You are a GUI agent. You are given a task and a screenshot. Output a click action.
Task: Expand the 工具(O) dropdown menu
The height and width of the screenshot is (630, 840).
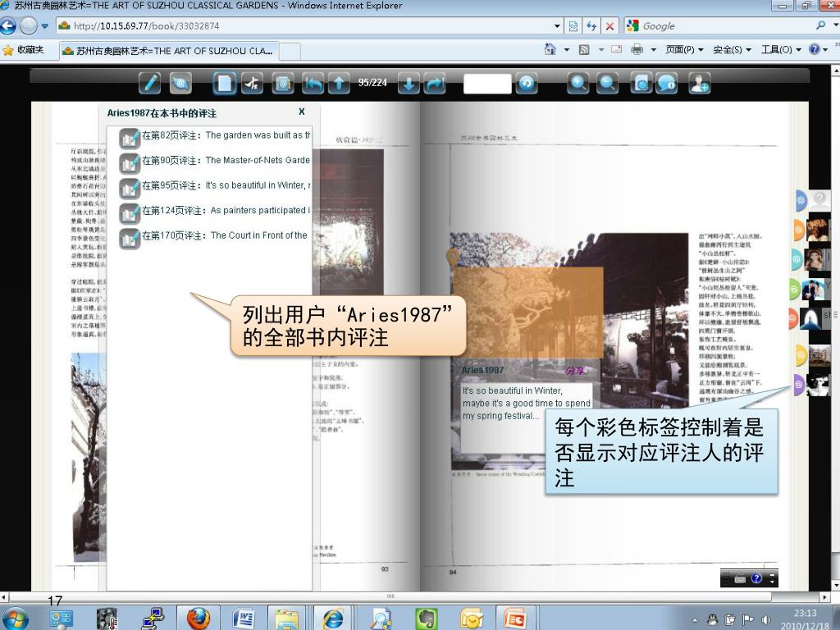[781, 50]
